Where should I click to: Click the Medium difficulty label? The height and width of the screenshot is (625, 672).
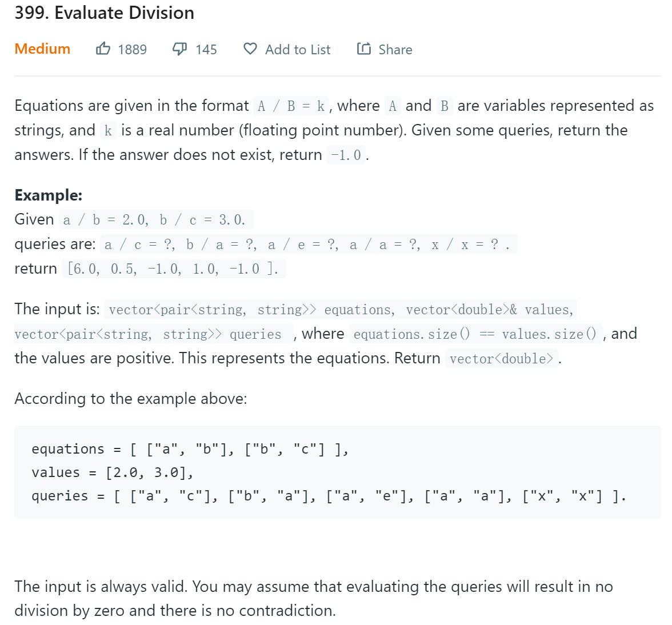coord(42,49)
